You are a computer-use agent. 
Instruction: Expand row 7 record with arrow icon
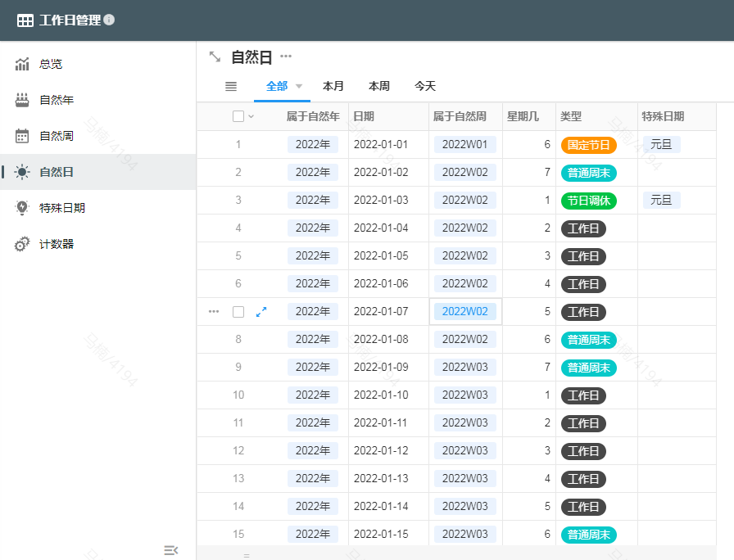click(x=261, y=312)
